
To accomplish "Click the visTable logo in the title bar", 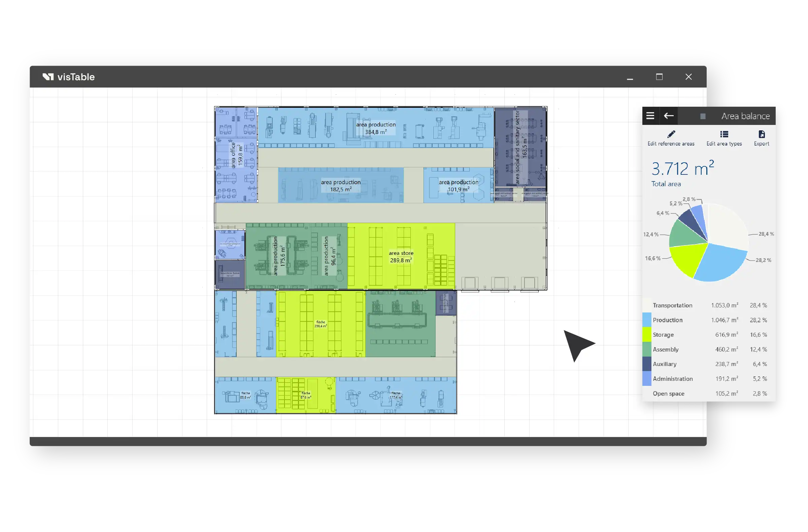I will coord(69,77).
